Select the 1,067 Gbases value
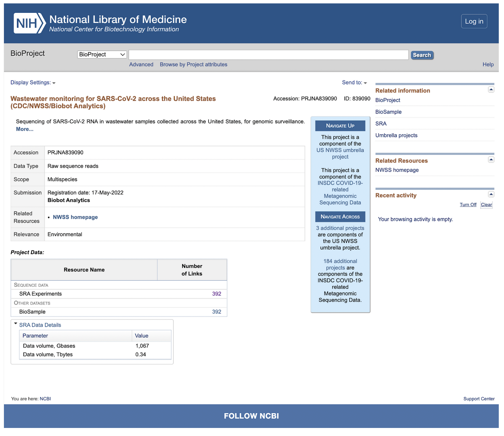This screenshot has height=436, width=504. 142,346
